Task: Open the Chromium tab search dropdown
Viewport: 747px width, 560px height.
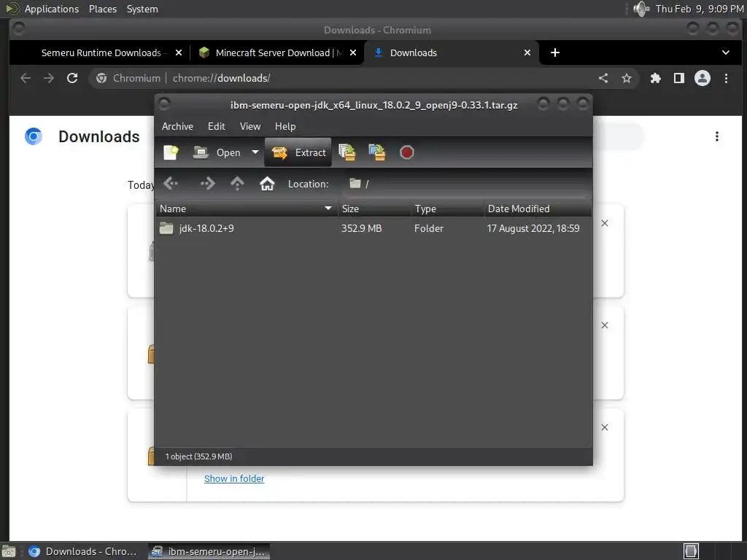Action: pyautogui.click(x=726, y=52)
